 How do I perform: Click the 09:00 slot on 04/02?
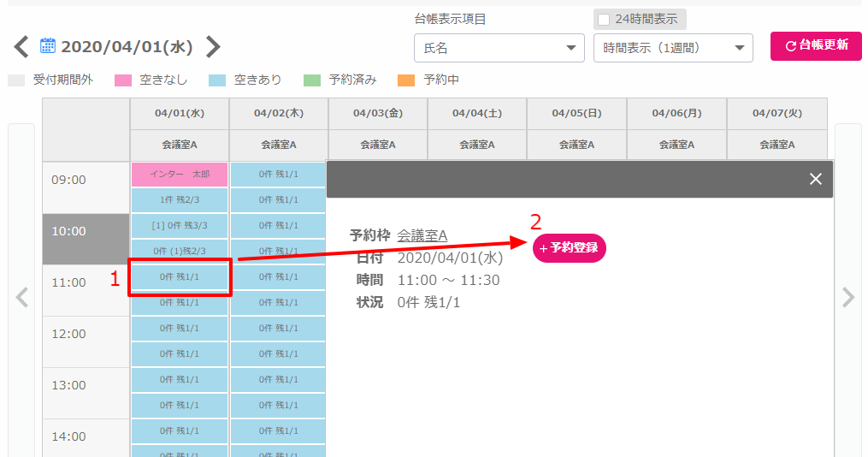(x=278, y=175)
